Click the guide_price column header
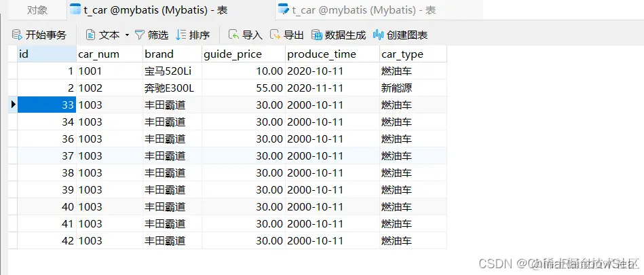 pos(244,54)
